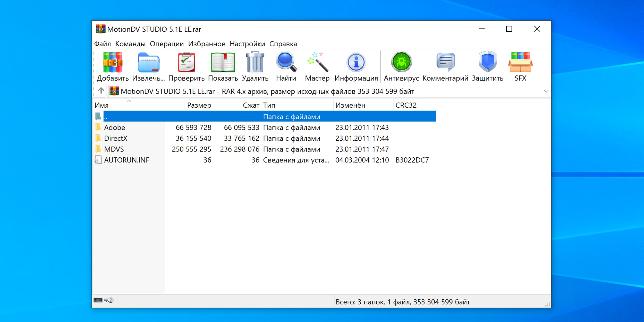Click the SFX conversion icon

[520, 63]
